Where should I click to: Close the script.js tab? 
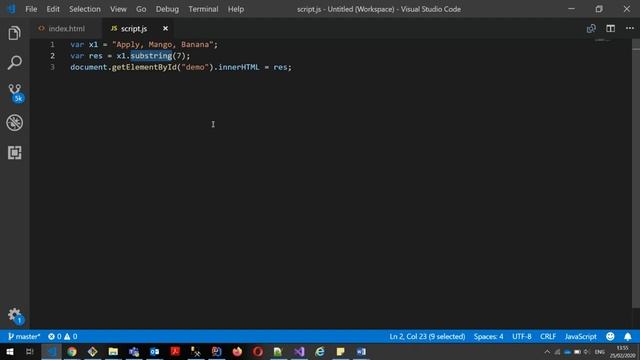click(x=165, y=29)
